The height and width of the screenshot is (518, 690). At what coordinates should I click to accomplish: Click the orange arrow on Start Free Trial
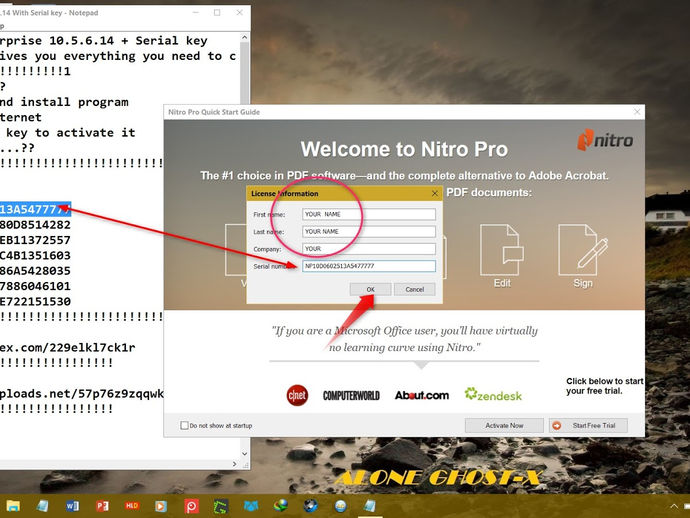click(x=557, y=426)
